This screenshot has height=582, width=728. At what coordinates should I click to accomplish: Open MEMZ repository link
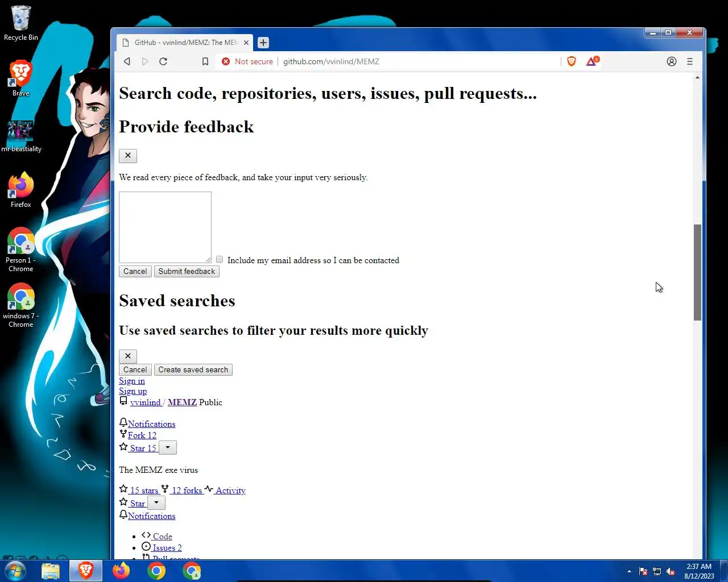point(182,402)
